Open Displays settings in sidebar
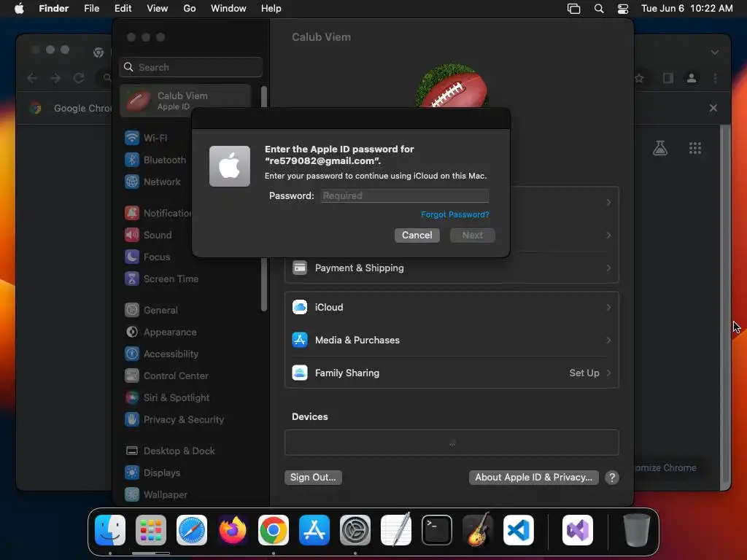 tap(152, 472)
